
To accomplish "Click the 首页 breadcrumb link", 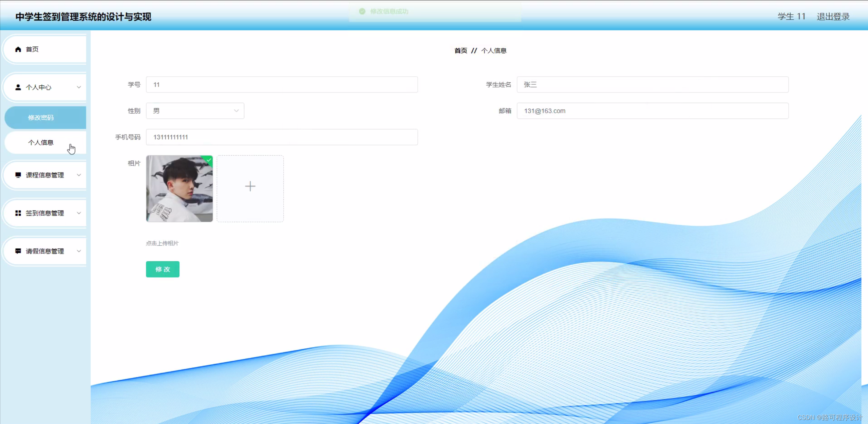I will click(x=460, y=51).
